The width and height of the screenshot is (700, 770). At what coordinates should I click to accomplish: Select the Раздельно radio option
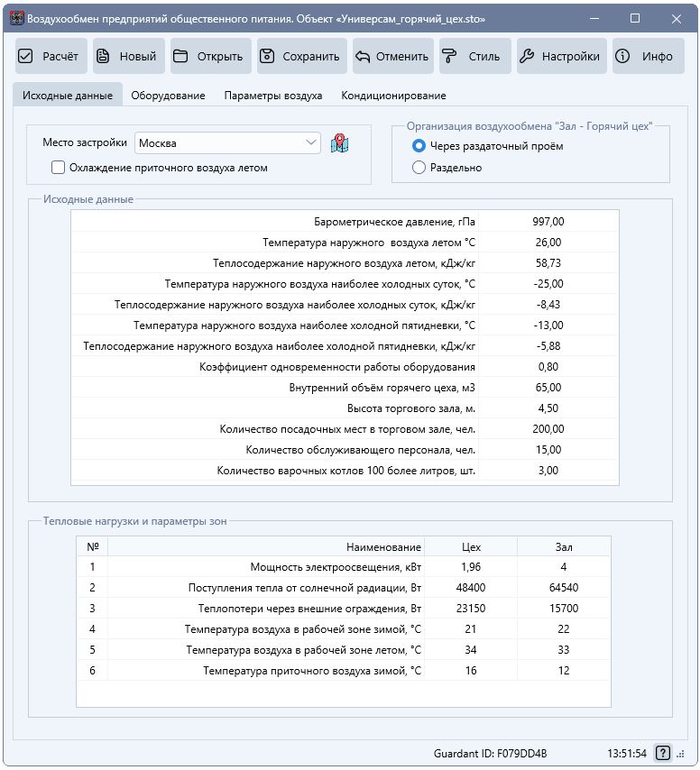point(419,168)
